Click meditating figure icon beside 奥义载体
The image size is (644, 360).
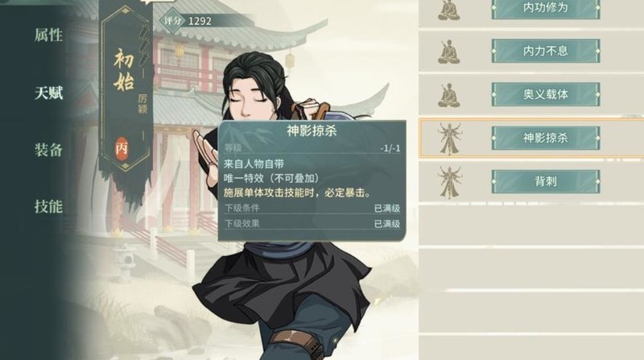pos(448,95)
